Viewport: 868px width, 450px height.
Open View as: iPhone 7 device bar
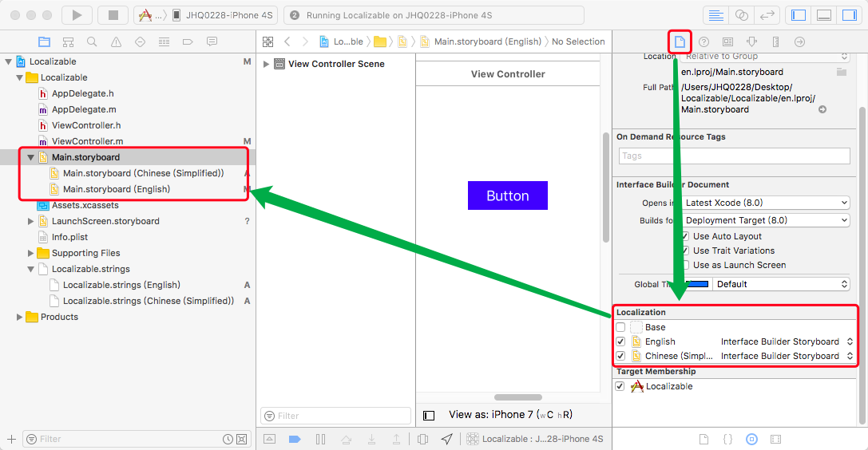pyautogui.click(x=511, y=415)
